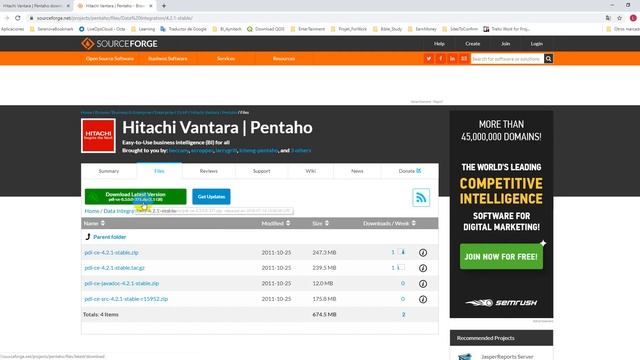The height and width of the screenshot is (360, 640).
Task: Click the Hitachi project logo
Action: [x=98, y=136]
